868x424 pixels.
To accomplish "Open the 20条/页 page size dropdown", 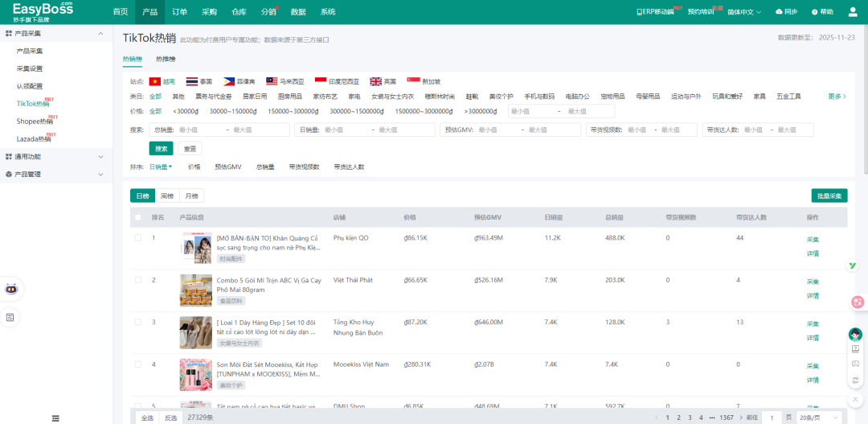I will coord(819,418).
